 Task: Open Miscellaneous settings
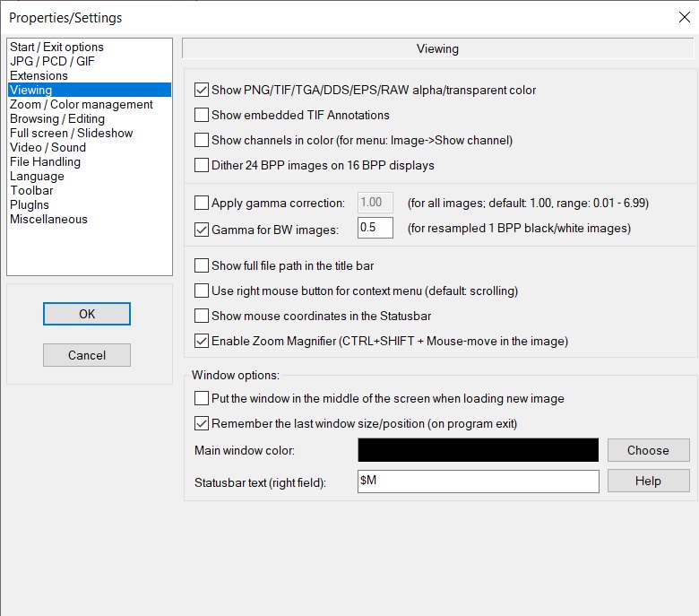click(89, 219)
